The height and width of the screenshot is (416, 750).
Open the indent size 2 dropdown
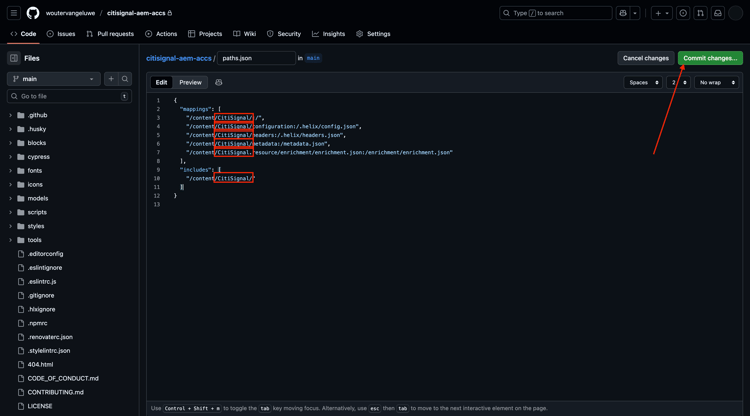coord(679,83)
